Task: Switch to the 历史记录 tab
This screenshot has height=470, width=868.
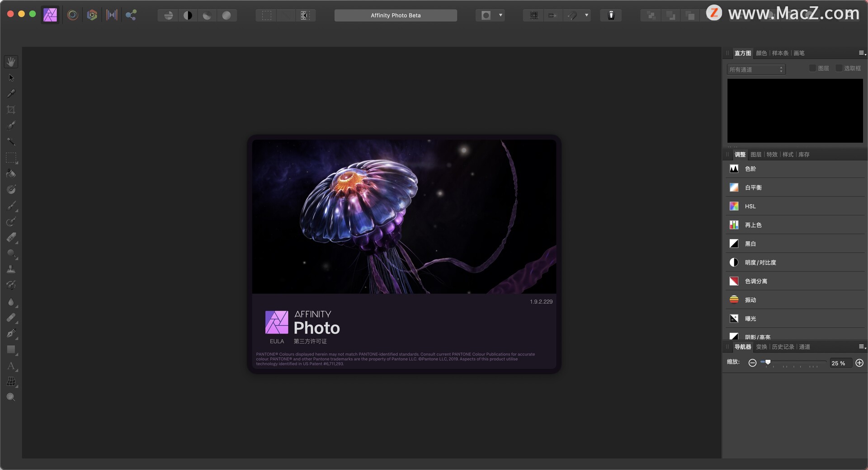Action: (783, 347)
